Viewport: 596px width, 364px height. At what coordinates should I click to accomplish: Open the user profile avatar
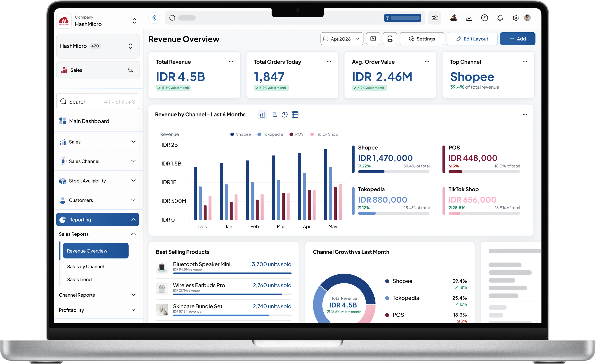point(527,18)
